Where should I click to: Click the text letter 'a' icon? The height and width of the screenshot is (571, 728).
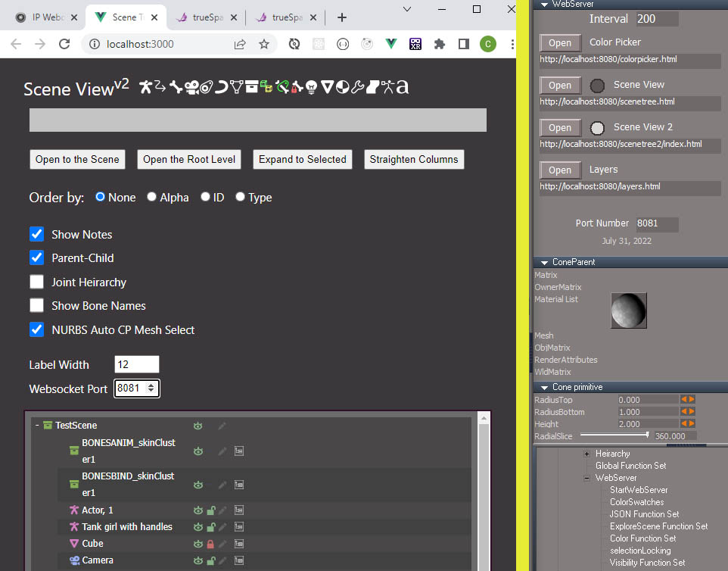(x=402, y=87)
